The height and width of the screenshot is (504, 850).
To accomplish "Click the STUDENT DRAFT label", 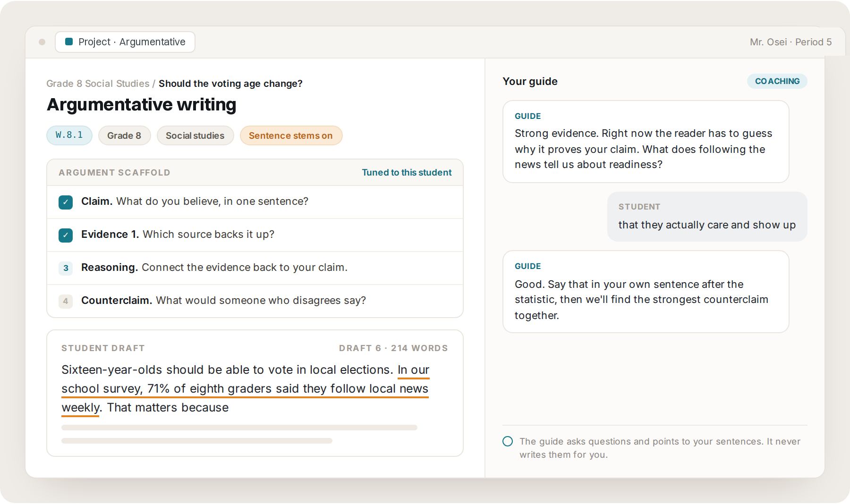I will 103,348.
